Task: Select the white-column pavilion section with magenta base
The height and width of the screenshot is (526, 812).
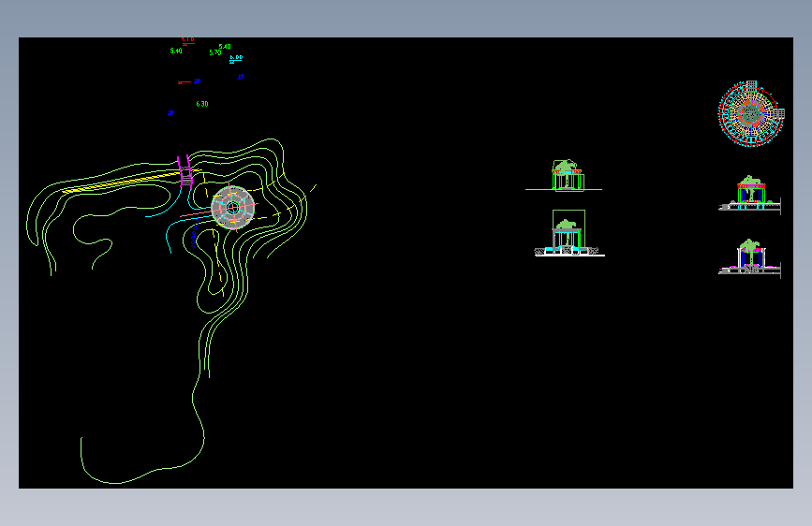Action: coord(750,257)
